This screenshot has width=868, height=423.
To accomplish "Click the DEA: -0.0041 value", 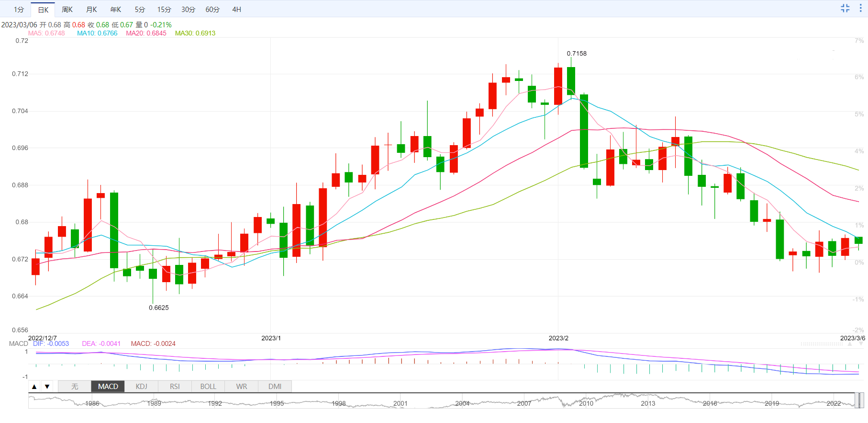I will click(x=101, y=343).
